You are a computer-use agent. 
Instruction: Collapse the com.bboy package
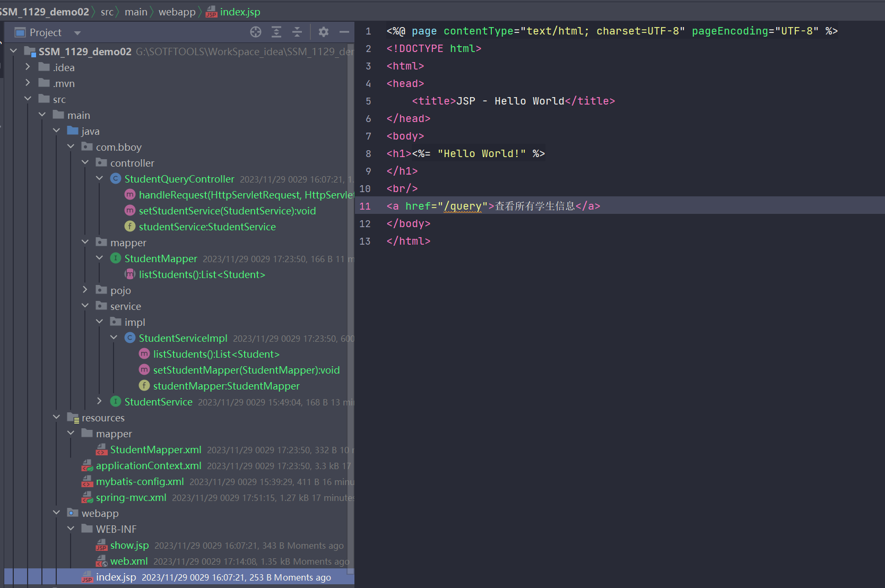[71, 146]
